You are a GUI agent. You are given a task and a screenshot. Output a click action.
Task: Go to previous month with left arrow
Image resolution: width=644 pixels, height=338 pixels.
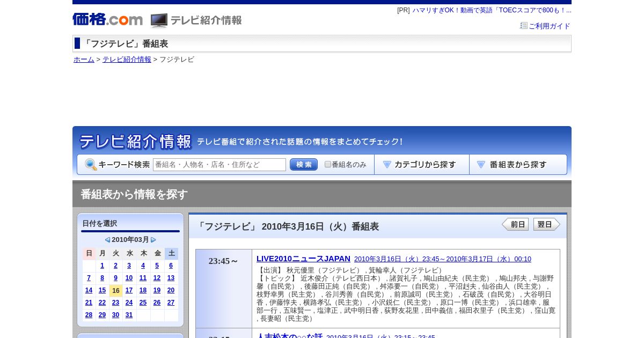pyautogui.click(x=107, y=240)
